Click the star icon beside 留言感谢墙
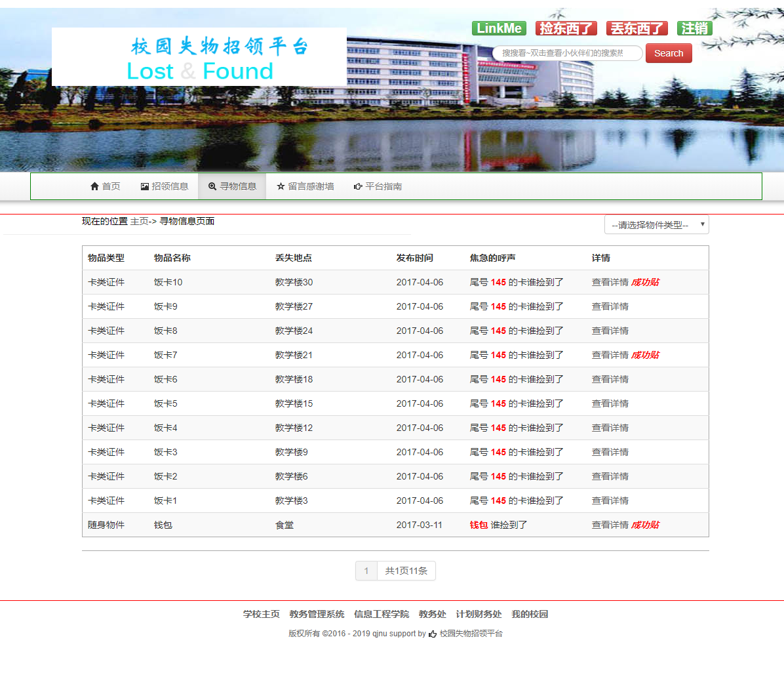This screenshot has height=675, width=784. point(281,186)
